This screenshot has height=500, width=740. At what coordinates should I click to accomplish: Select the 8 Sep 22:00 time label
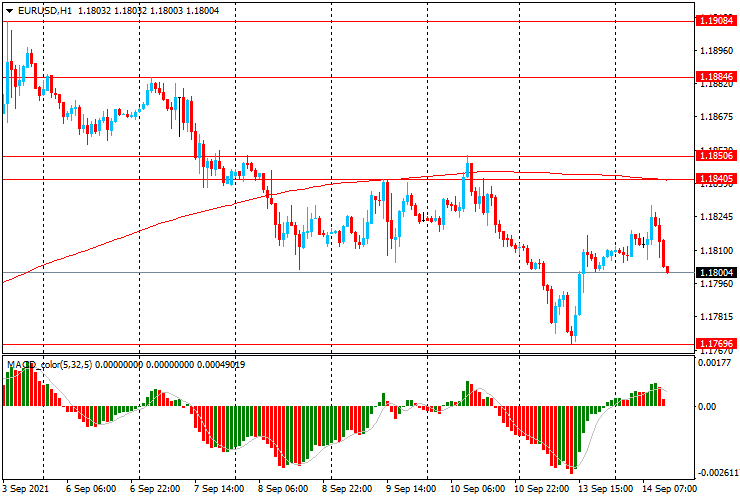click(x=347, y=488)
